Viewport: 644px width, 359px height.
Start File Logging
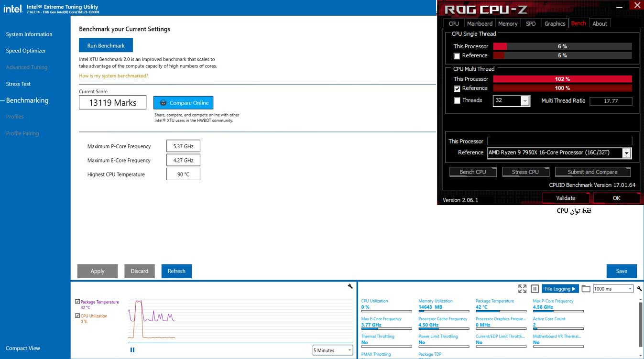pos(560,289)
